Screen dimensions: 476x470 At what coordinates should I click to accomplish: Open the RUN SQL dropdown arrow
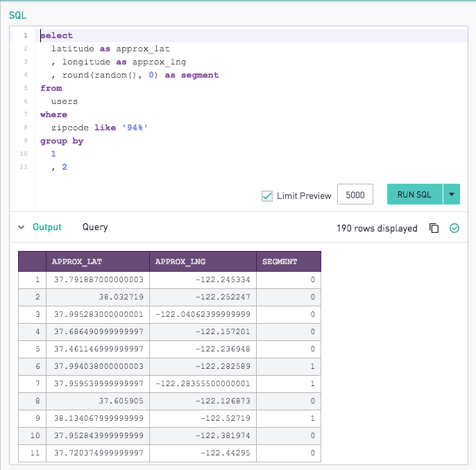pos(452,194)
